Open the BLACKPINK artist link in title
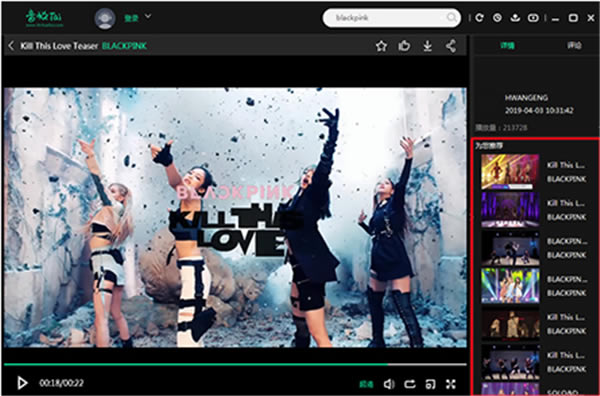 click(x=124, y=46)
